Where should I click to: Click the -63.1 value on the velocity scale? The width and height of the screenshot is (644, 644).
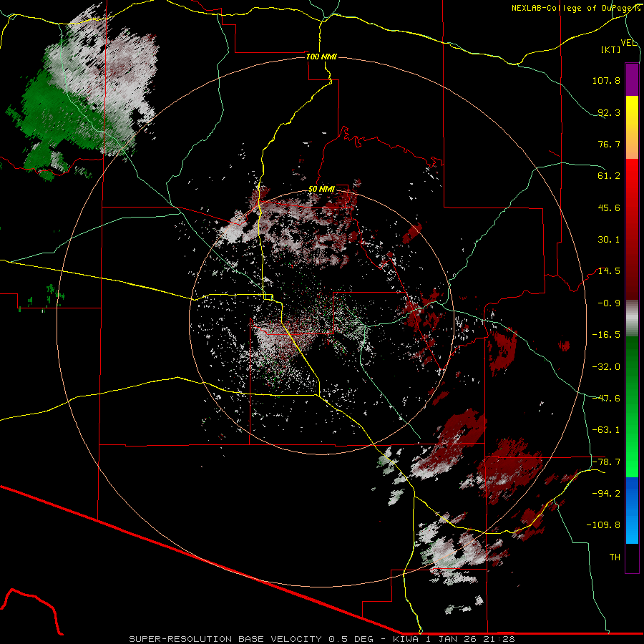(606, 430)
